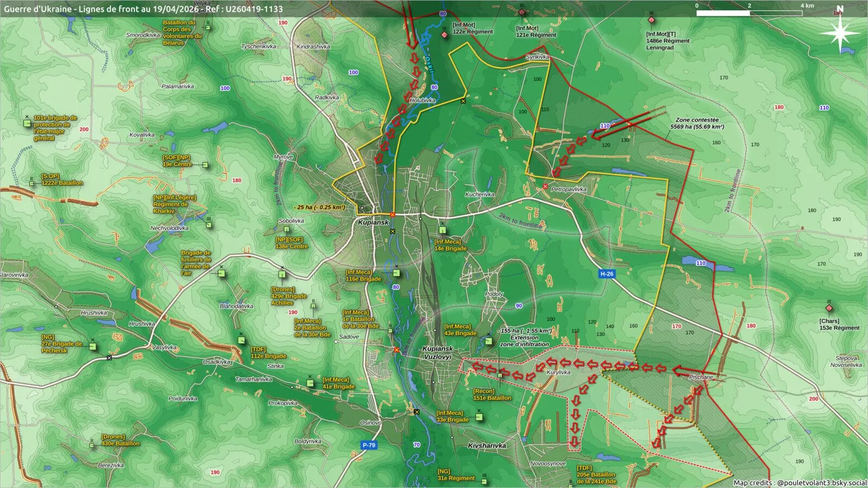Click the Sobolivka label

(x=291, y=221)
